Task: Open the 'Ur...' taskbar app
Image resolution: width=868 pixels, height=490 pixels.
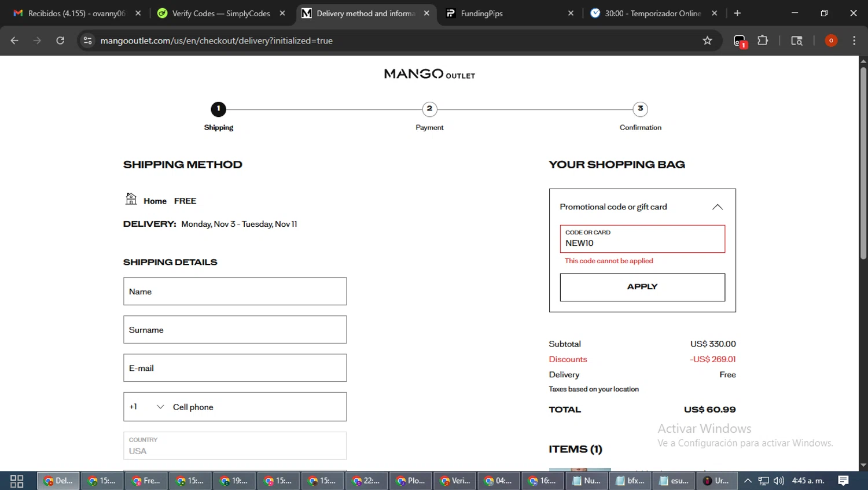Action: [717, 481]
